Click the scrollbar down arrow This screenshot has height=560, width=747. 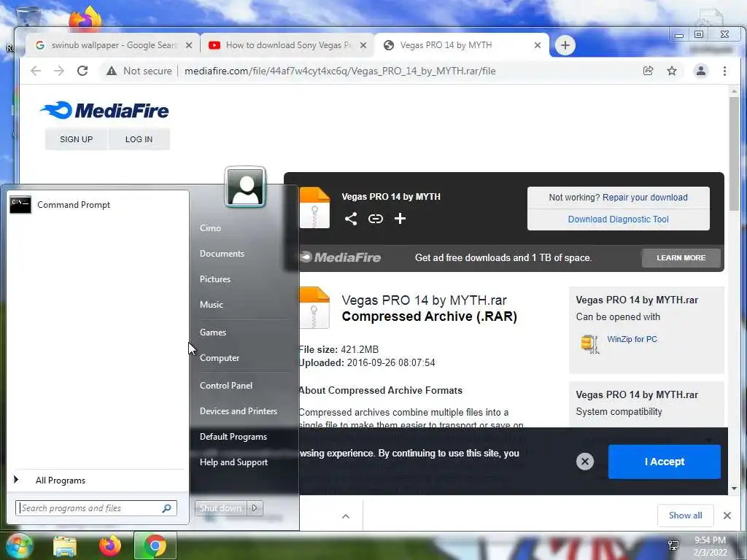[x=734, y=489]
